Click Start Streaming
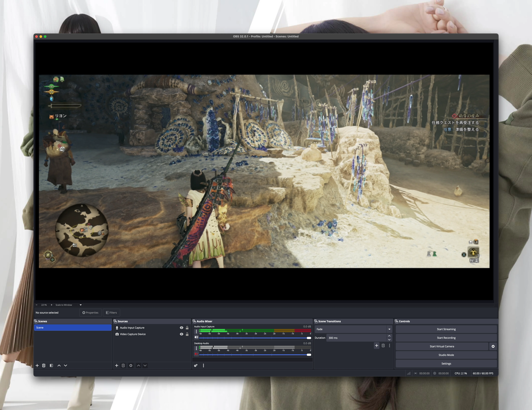 [x=446, y=329]
